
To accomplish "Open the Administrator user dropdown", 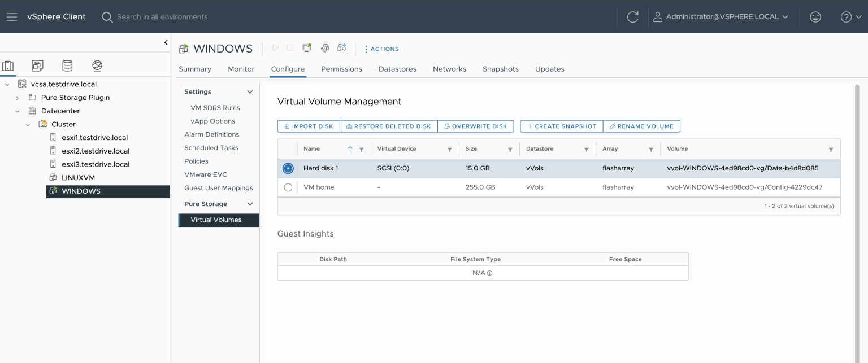I will pos(721,17).
